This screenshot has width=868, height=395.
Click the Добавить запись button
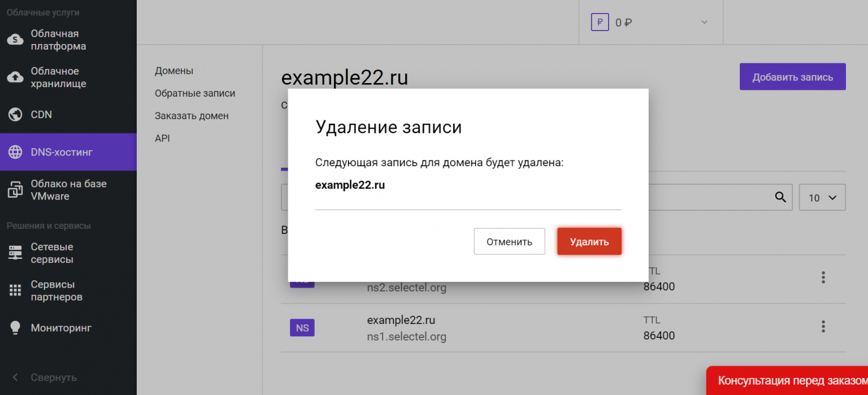click(792, 76)
